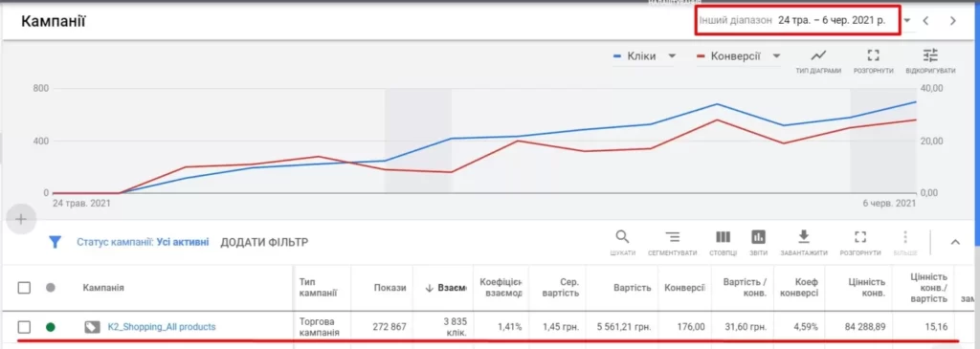980x349 pixels.
Task: Click the date range text 24 тра. – 6 чер. 2021 р.
Action: coord(832,21)
